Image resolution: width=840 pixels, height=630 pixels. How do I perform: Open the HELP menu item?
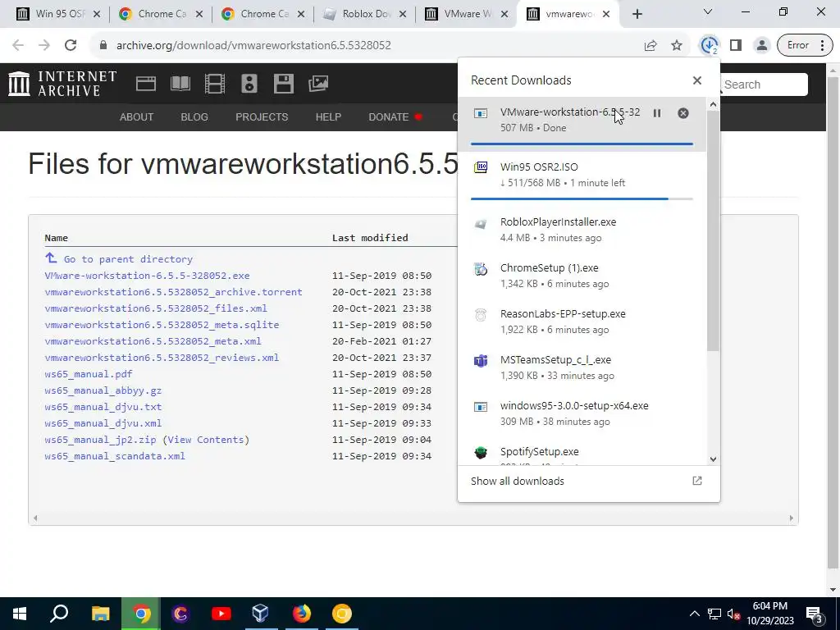[328, 116]
